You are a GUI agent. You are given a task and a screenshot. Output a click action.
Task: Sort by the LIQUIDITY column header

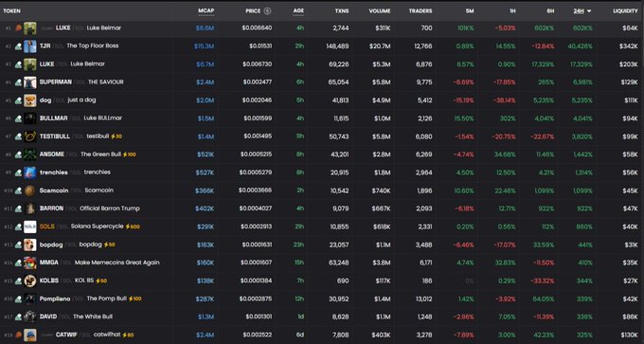625,11
